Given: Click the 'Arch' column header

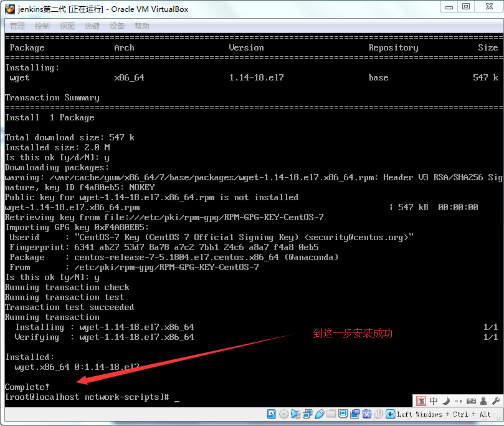Looking at the screenshot, I should point(124,48).
